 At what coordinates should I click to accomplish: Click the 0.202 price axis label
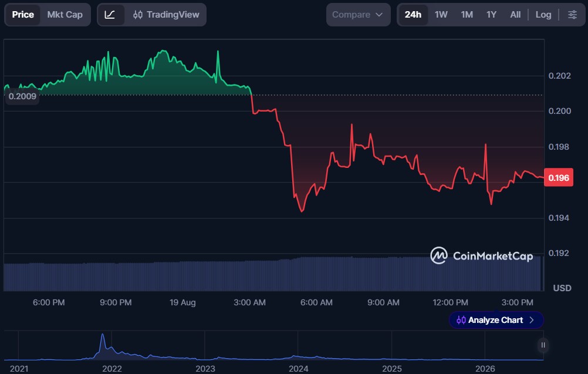[559, 76]
